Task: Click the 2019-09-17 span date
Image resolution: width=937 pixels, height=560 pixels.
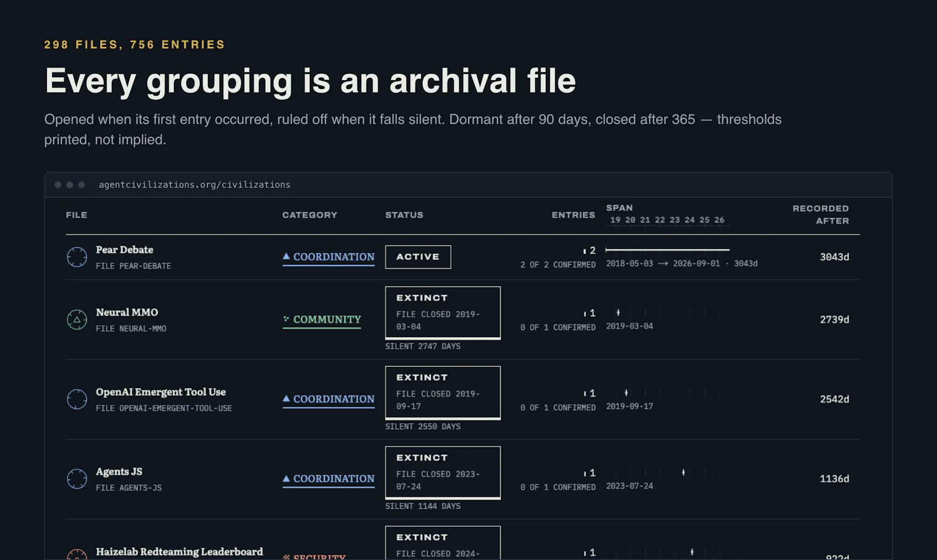Action: (x=630, y=407)
